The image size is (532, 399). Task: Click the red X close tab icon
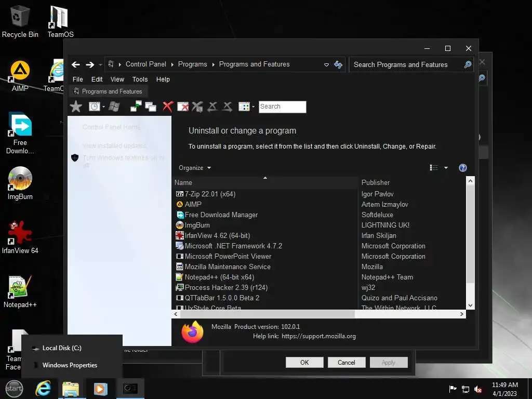(168, 107)
